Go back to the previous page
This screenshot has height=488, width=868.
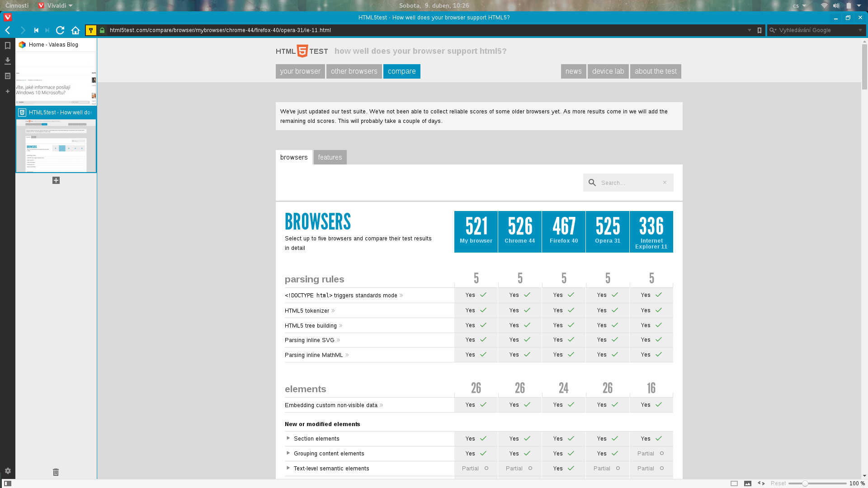tap(8, 30)
